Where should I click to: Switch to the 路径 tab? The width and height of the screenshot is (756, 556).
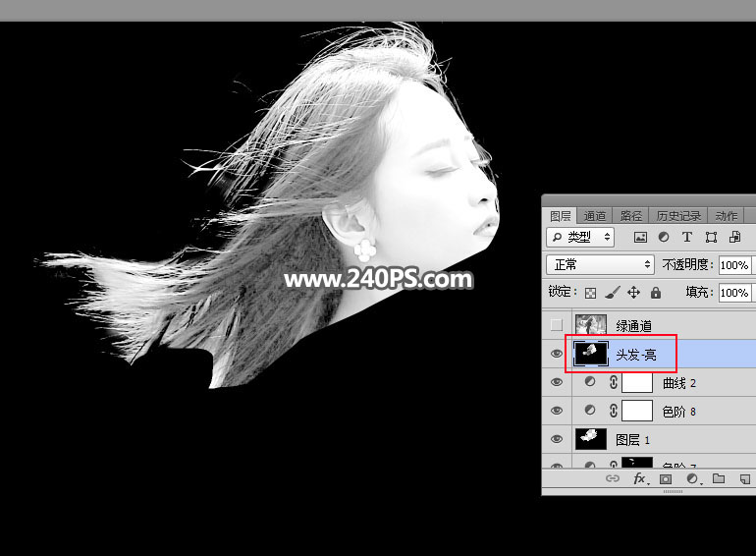click(630, 216)
